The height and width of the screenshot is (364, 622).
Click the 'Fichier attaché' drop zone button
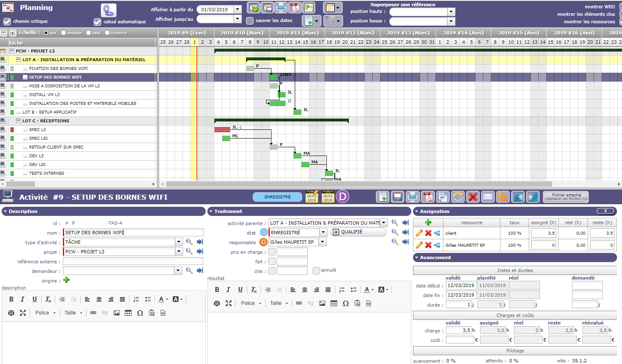click(x=566, y=197)
